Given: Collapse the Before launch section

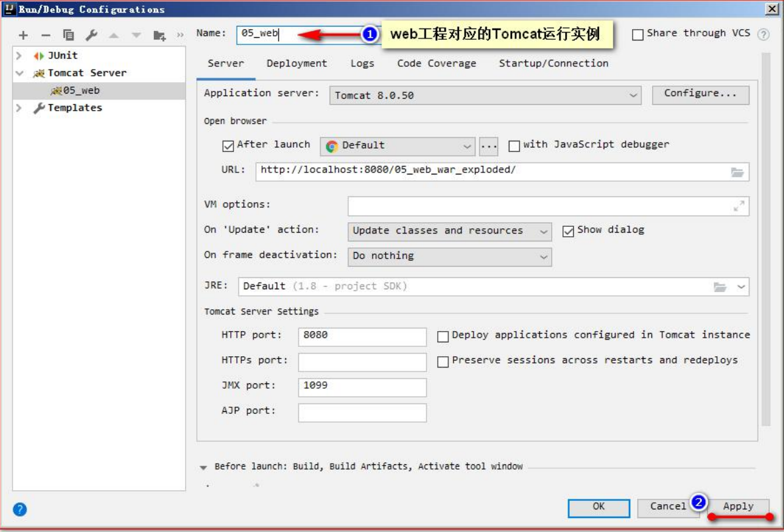Looking at the screenshot, I should pyautogui.click(x=203, y=468).
